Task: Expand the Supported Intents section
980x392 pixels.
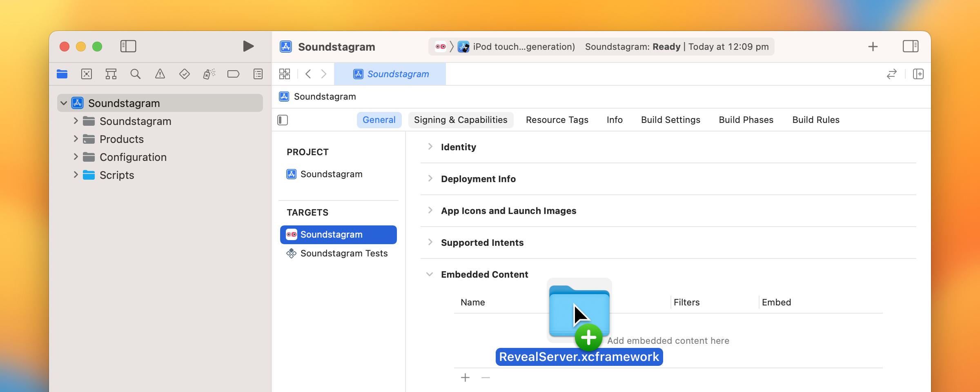Action: point(430,242)
